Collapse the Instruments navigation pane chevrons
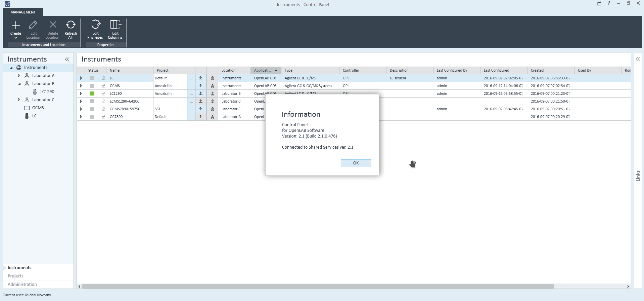644x301 pixels. (67, 60)
